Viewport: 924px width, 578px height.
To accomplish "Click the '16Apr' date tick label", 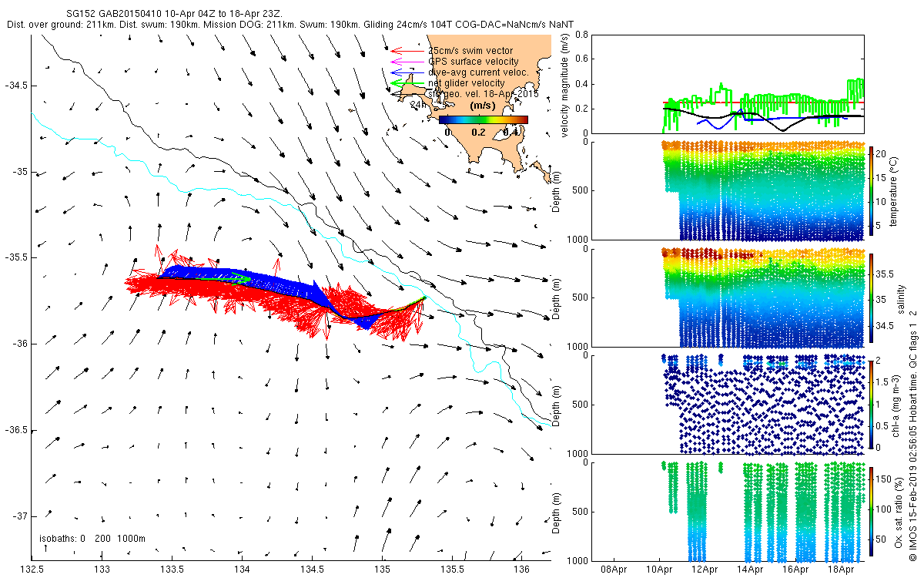I will (796, 570).
